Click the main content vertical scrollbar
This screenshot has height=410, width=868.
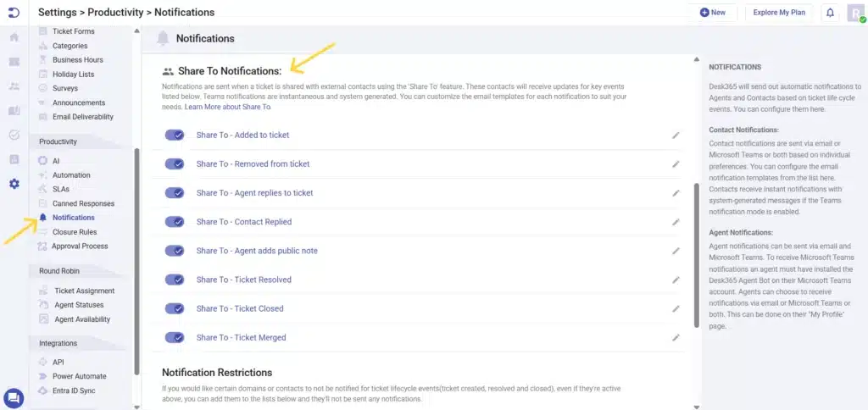click(698, 254)
